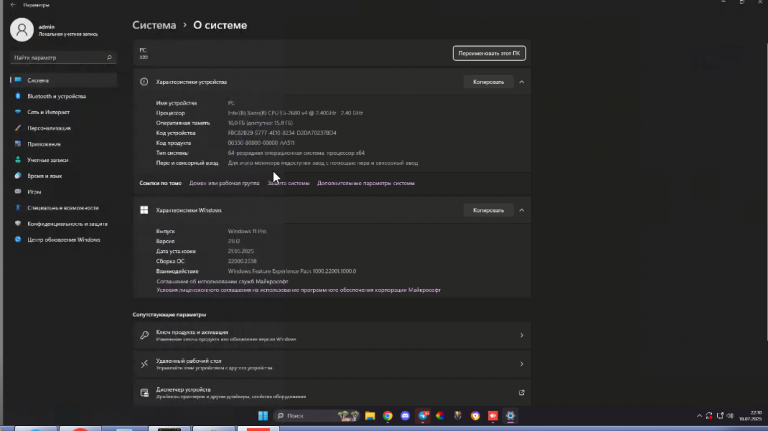
Task: Click the processor value text
Action: [295, 113]
